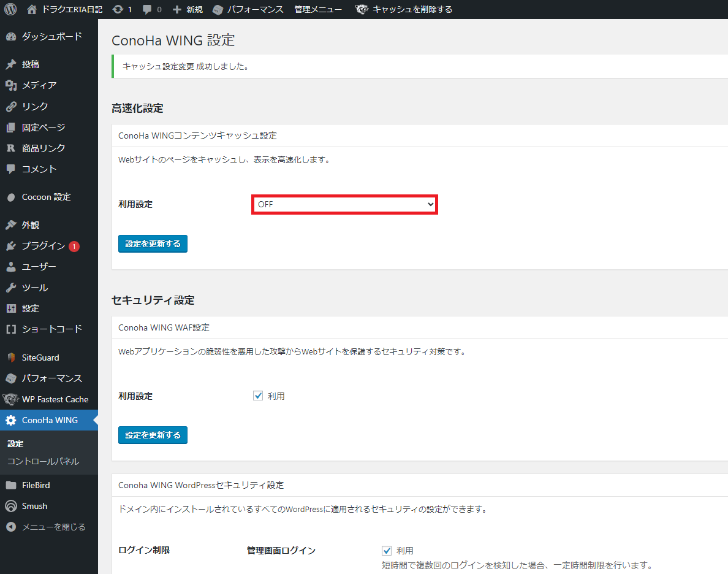Open the updates icon in admin bar

click(x=118, y=9)
